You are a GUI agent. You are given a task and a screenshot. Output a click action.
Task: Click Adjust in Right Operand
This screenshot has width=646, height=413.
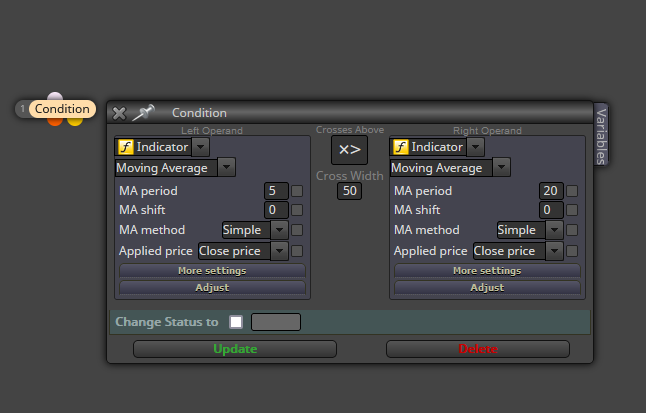(487, 288)
